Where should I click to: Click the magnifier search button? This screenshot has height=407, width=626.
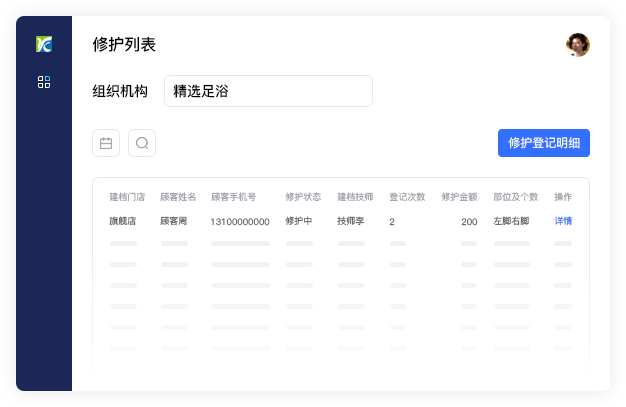click(x=142, y=143)
